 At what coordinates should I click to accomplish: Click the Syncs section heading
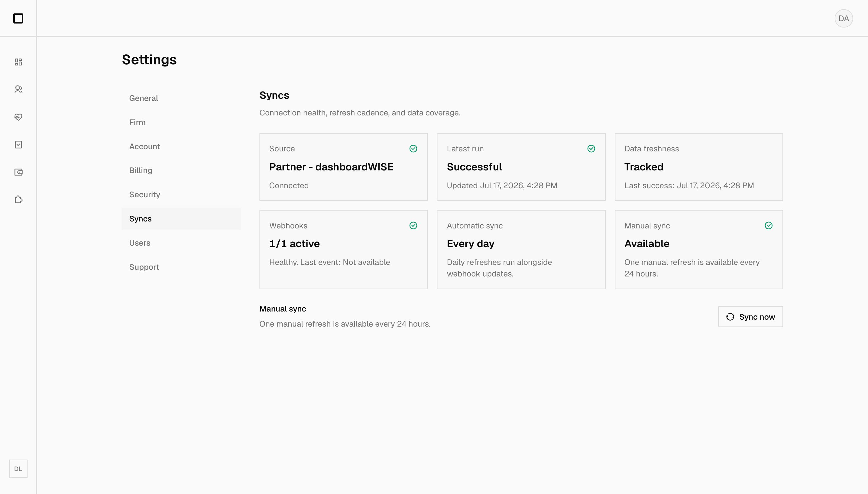[274, 95]
